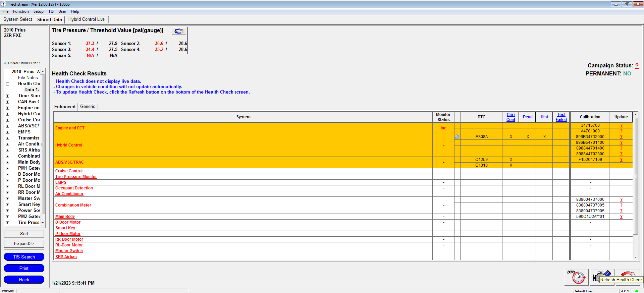Expand the Hybrid Control tree node
The height and width of the screenshot is (293, 644).
(x=7, y=114)
